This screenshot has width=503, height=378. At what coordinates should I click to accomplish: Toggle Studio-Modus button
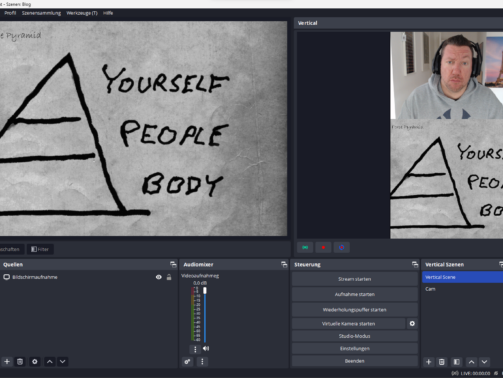[355, 336]
